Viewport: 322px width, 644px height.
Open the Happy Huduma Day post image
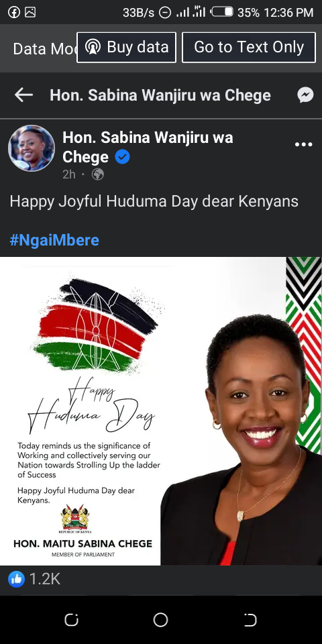pos(161,411)
